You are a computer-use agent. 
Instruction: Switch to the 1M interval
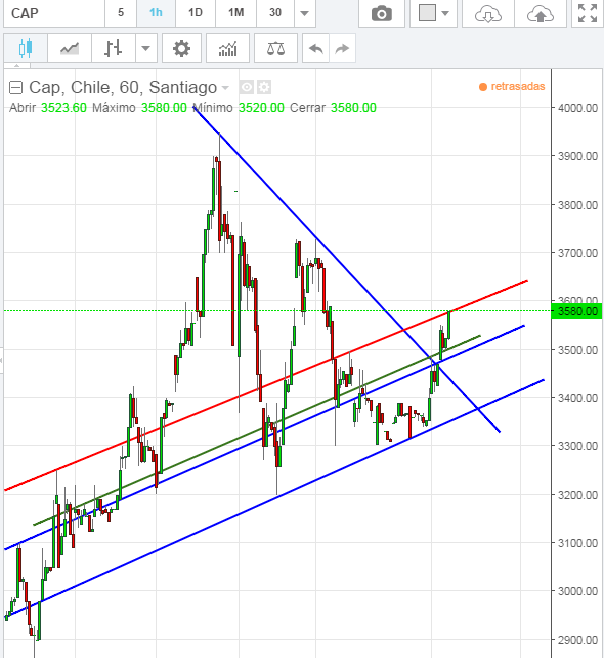point(236,13)
